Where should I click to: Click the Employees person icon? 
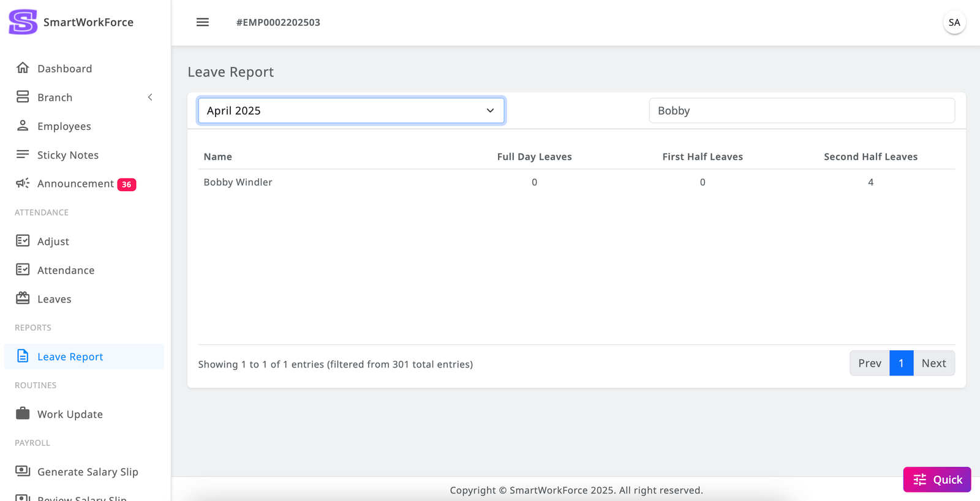[23, 126]
